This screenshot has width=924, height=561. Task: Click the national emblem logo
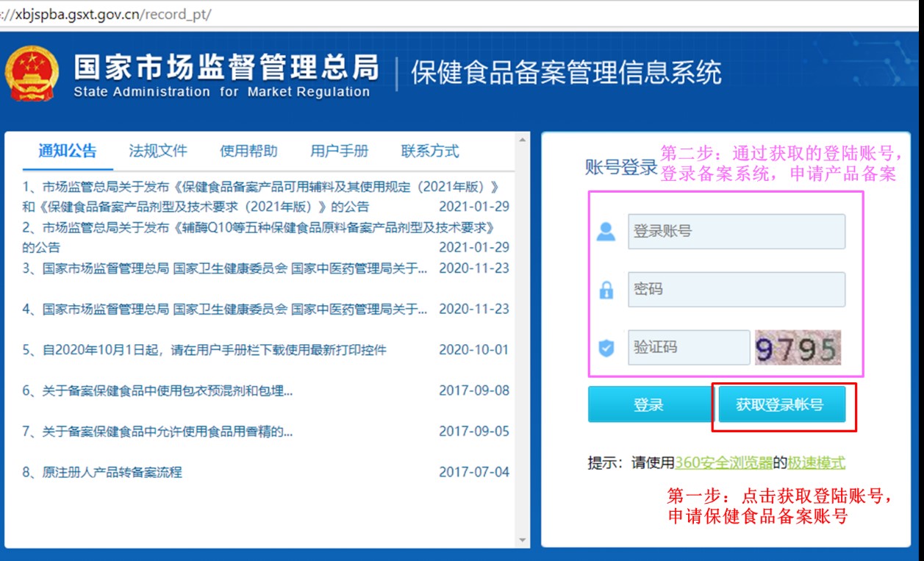click(x=33, y=73)
